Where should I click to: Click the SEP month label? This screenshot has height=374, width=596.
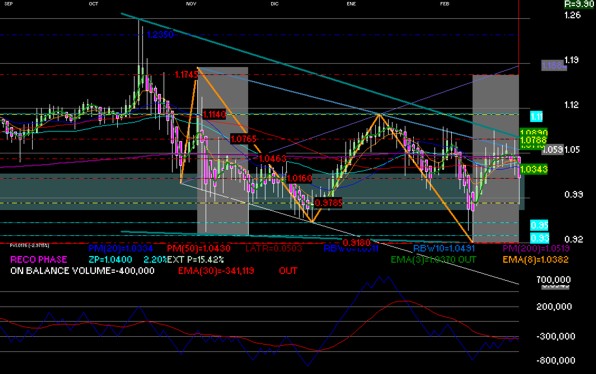click(x=8, y=4)
